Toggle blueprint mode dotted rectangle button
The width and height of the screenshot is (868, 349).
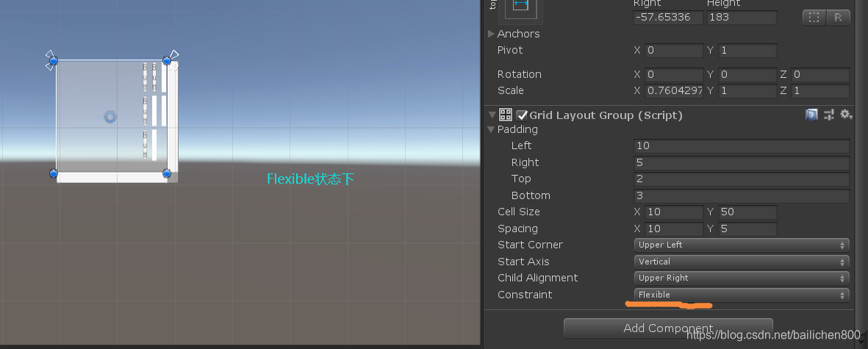814,17
